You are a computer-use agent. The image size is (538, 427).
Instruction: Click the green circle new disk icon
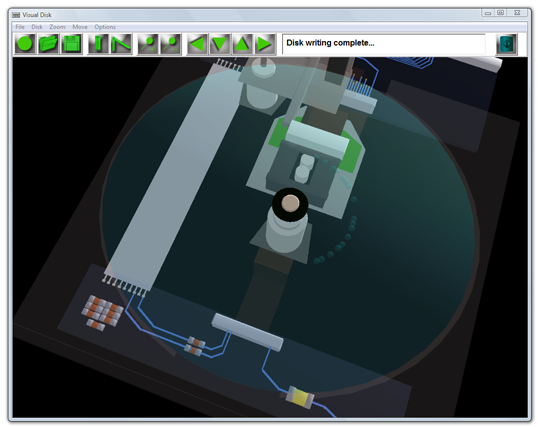point(25,44)
